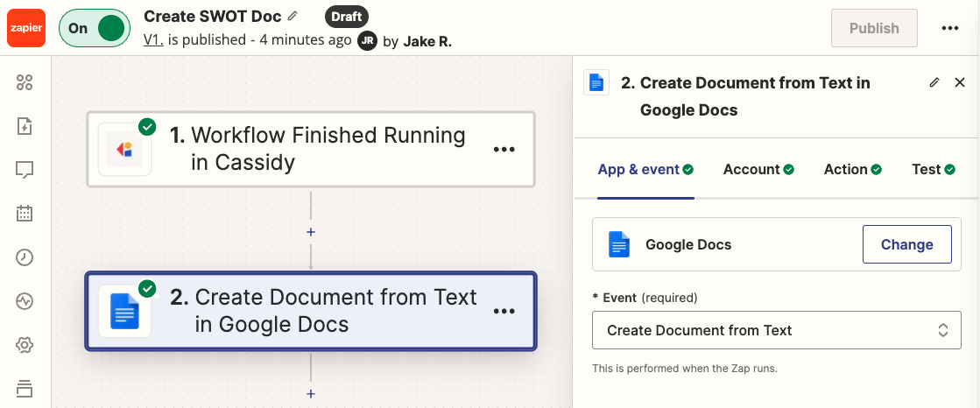
Task: Open the history clock sidebar icon
Action: click(x=25, y=257)
